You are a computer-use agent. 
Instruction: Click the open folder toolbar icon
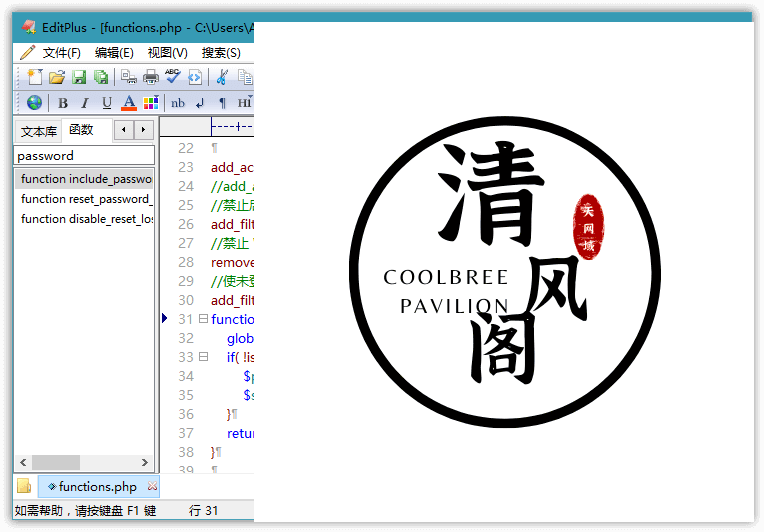(57, 77)
